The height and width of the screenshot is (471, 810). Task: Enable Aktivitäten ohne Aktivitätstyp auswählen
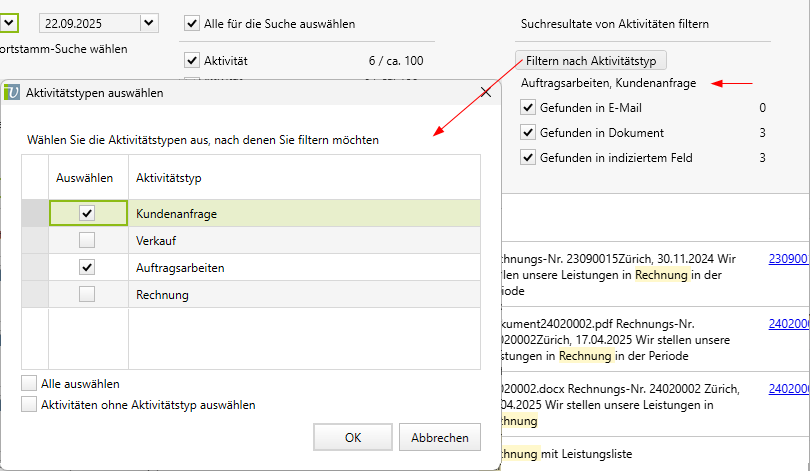[29, 405]
